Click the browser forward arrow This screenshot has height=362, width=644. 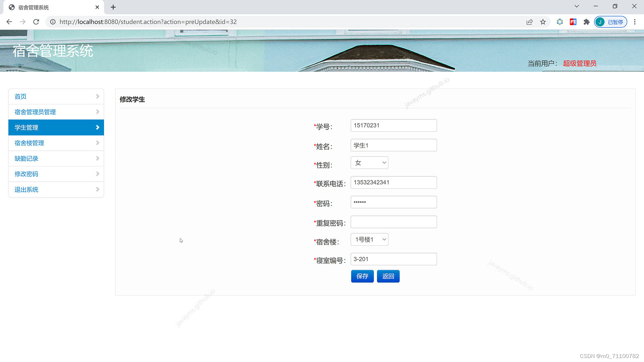[22, 22]
